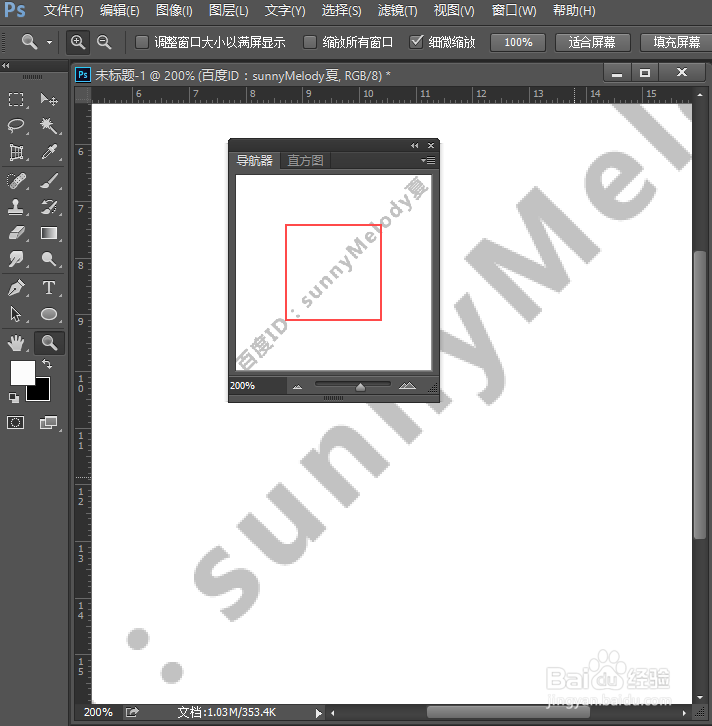Viewport: 712px width, 726px height.
Task: Select the Eyedropper tool
Action: click(x=49, y=152)
